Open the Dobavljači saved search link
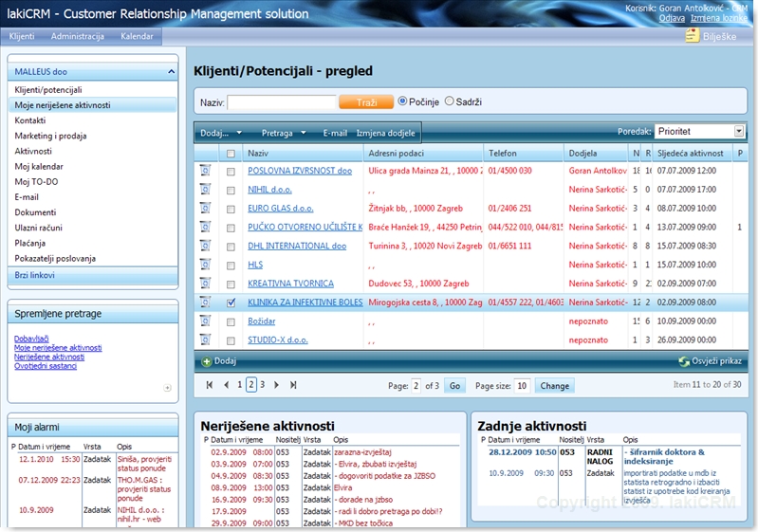The width and height of the screenshot is (758, 532). point(33,339)
